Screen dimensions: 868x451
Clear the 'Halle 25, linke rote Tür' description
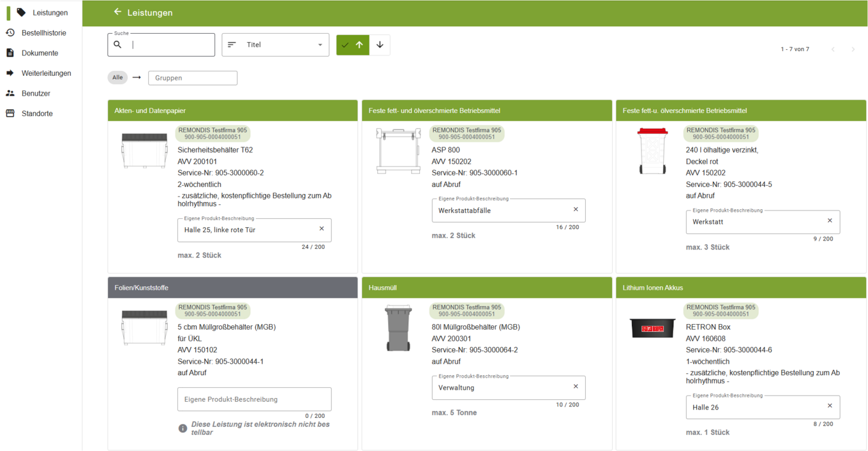click(x=322, y=229)
